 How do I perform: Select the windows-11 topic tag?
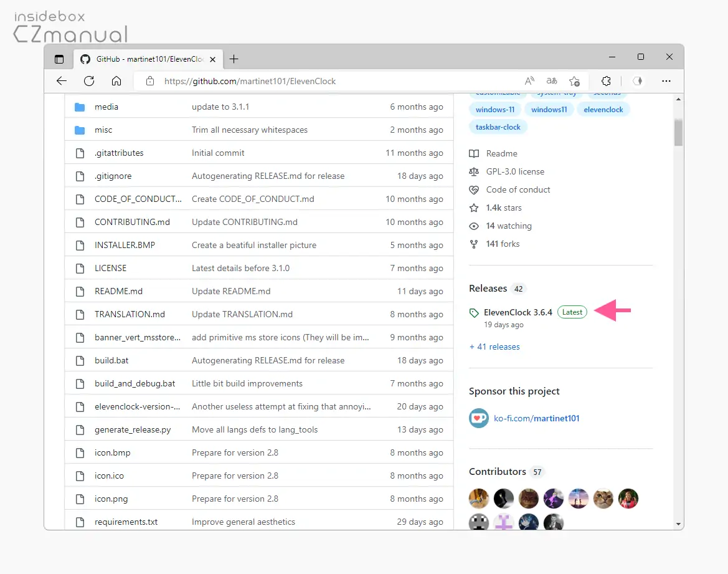click(495, 110)
